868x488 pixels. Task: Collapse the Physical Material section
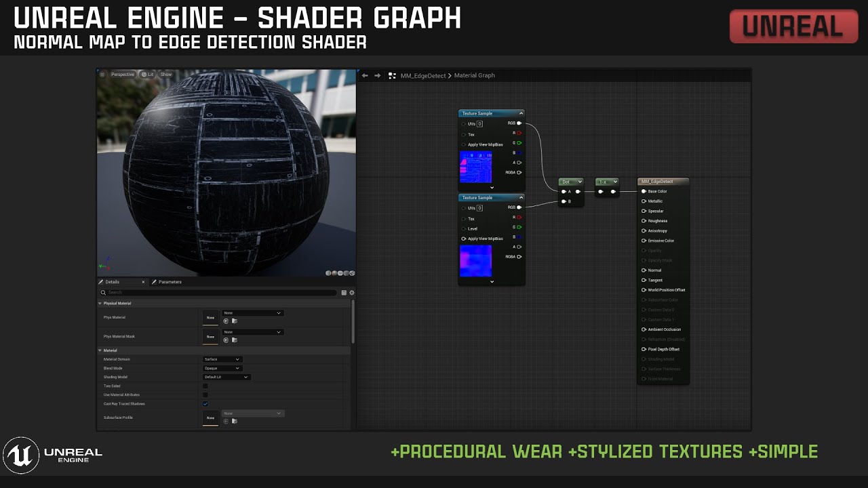(x=100, y=303)
